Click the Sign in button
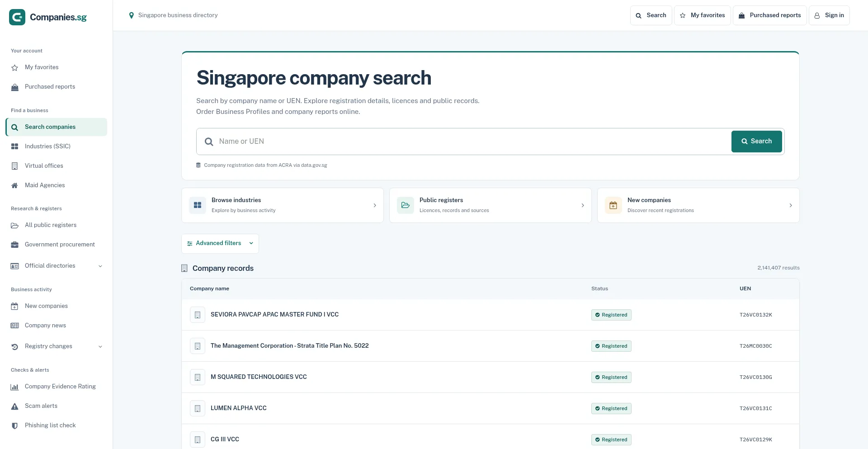The height and width of the screenshot is (449, 868). (x=829, y=15)
